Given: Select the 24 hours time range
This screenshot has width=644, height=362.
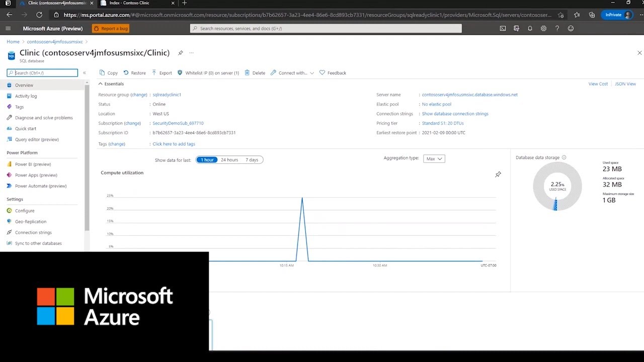Looking at the screenshot, I should [229, 160].
